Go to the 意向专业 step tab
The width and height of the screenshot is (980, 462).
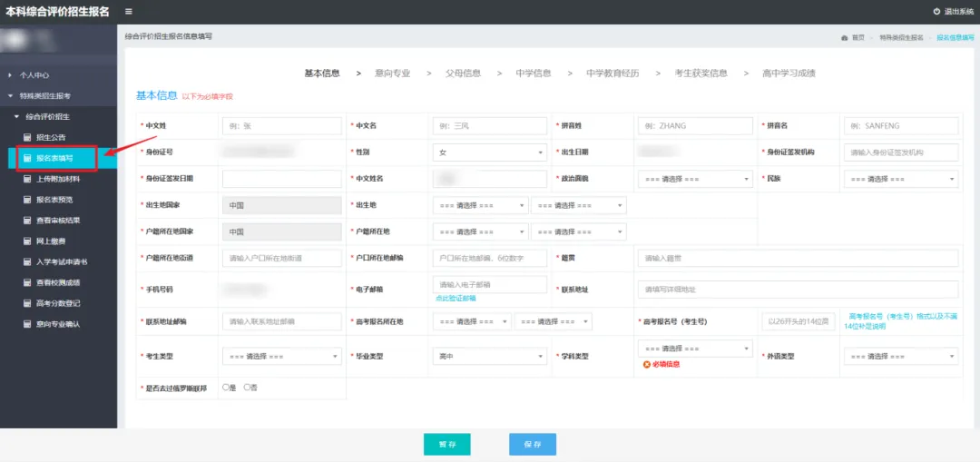393,74
